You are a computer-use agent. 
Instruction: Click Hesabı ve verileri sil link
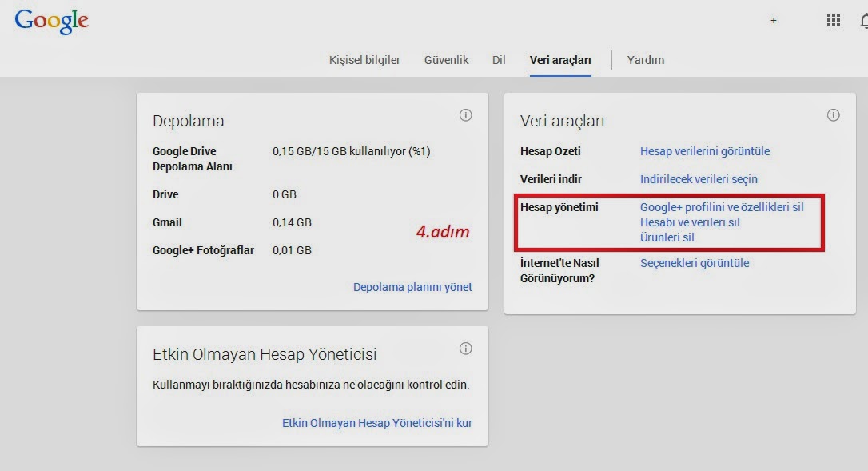tap(690, 222)
